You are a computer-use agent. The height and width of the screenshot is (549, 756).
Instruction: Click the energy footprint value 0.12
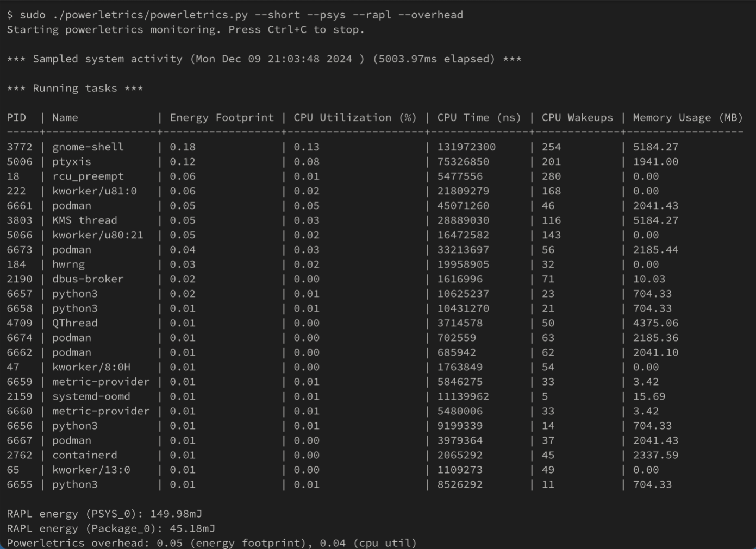tap(183, 161)
